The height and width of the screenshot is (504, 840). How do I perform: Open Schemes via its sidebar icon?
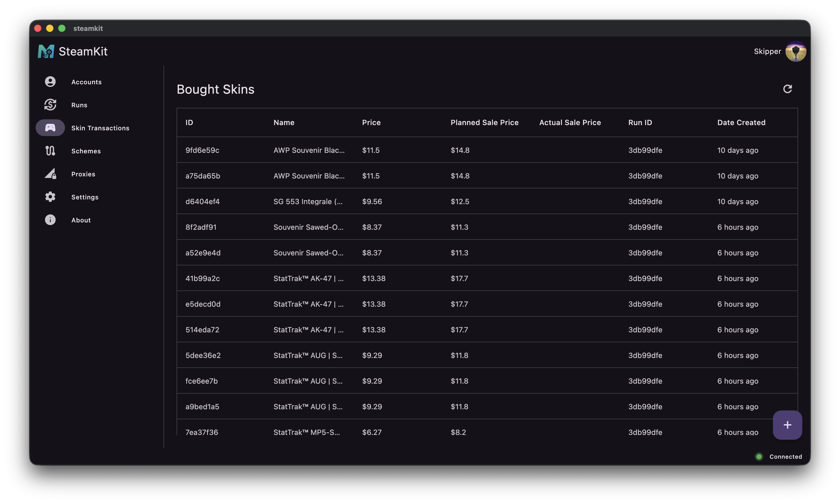[50, 151]
